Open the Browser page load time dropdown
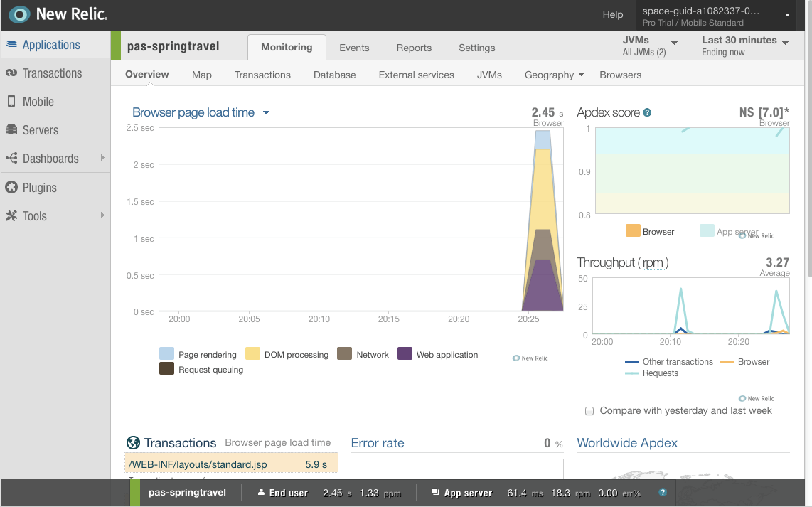Screen dimensions: 812x507 201,112
